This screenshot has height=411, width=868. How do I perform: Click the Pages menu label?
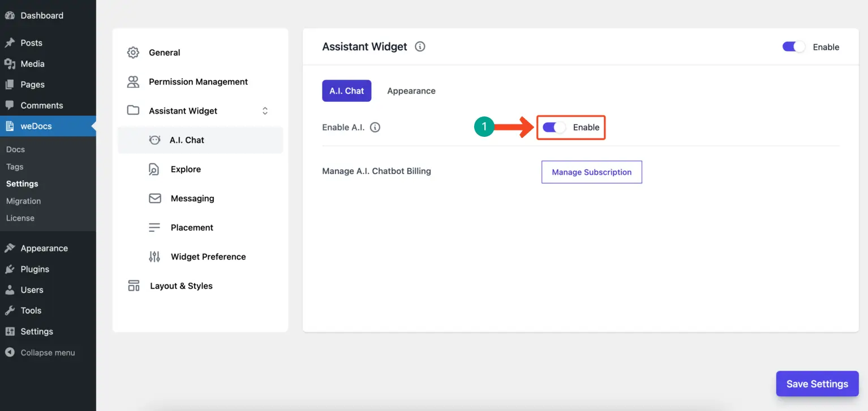pos(33,85)
